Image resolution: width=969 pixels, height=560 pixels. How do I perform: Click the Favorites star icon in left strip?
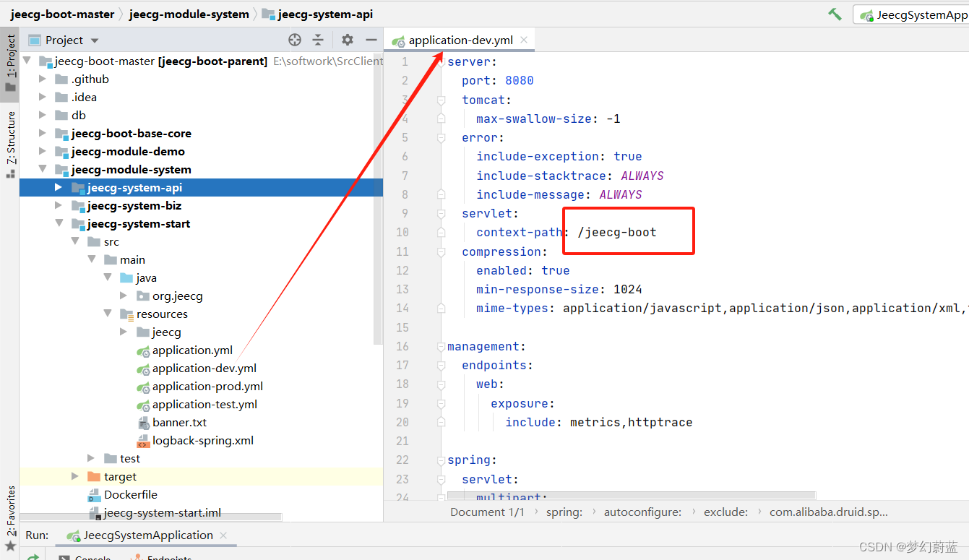10,546
